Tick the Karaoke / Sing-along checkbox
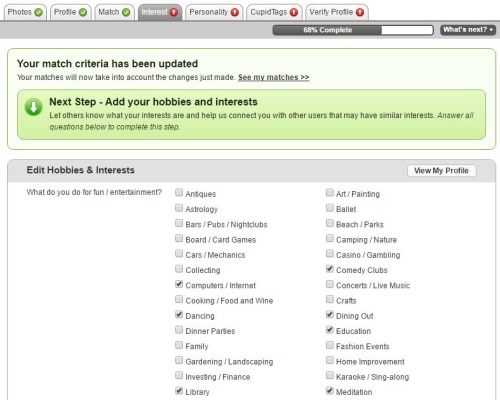Screen dimensions: 500x400 (330, 375)
